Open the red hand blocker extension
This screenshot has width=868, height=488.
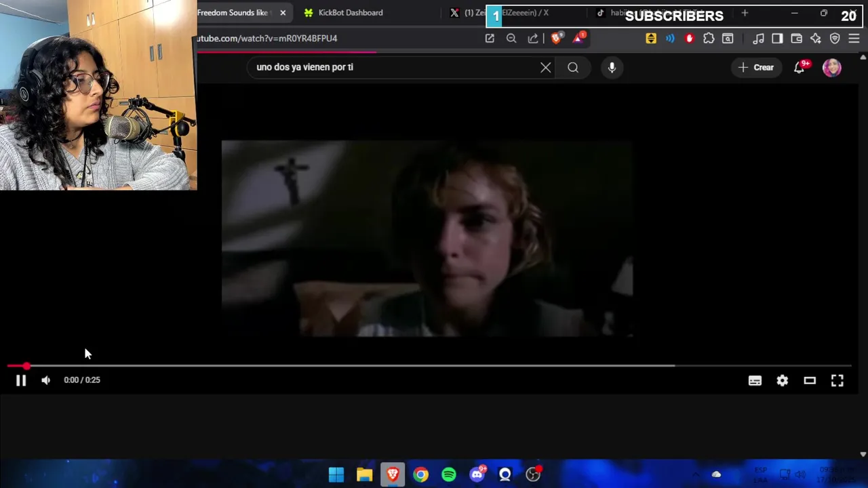point(690,39)
